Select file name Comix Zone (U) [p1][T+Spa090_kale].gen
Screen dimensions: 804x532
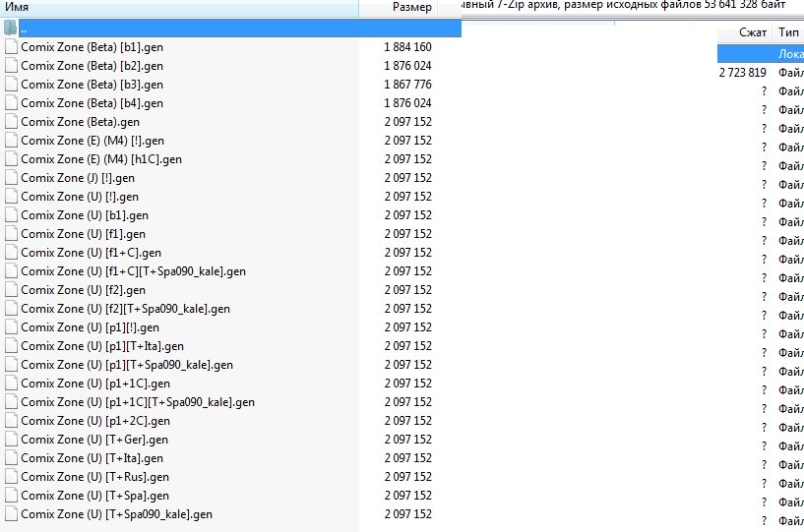[127, 365]
